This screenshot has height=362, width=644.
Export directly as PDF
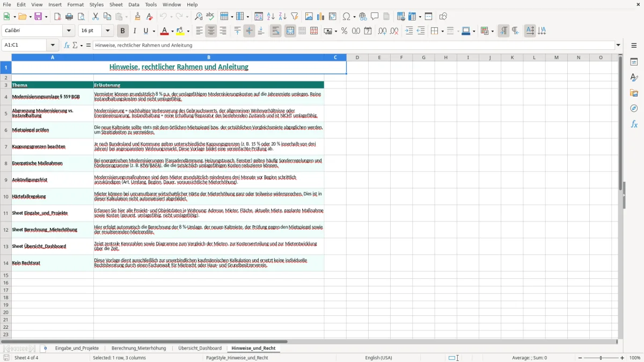pos(57,17)
